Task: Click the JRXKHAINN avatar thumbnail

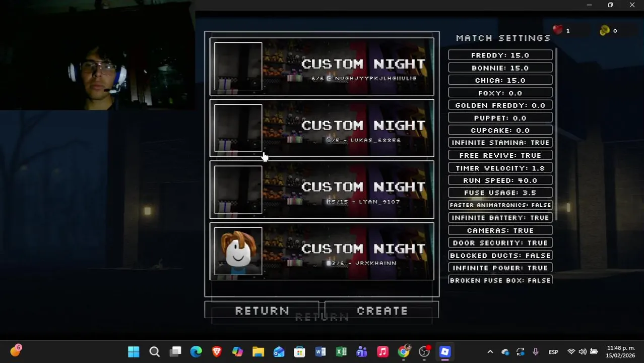Action: (238, 251)
